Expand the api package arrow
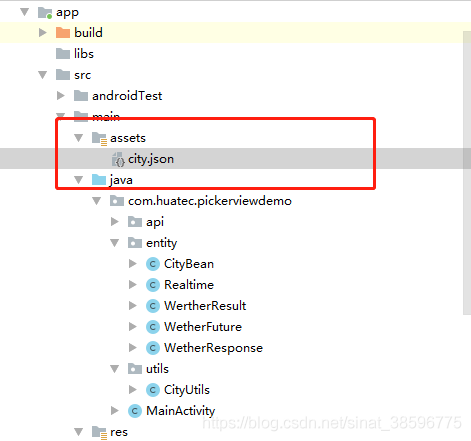471x441 pixels. click(115, 222)
